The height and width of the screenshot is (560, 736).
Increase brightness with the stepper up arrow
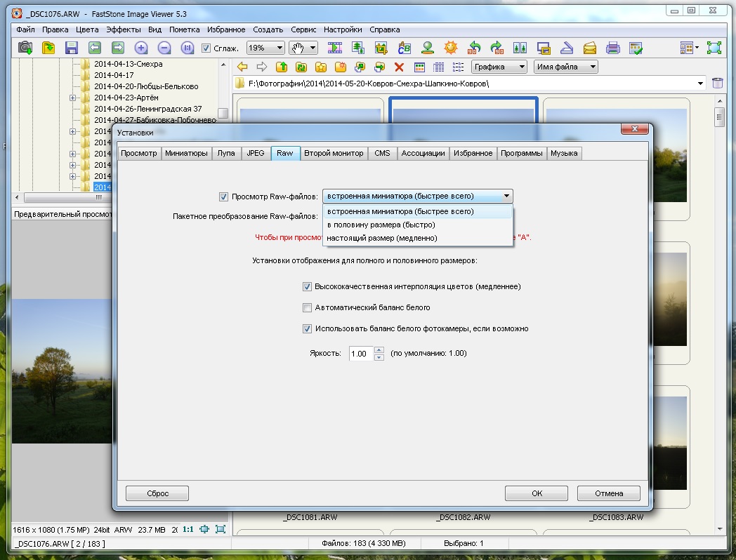click(379, 350)
